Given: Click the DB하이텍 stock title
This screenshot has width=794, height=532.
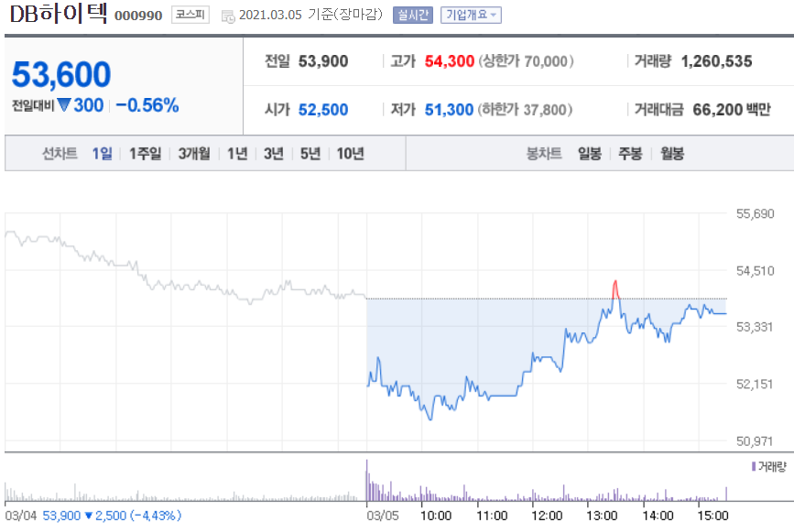Looking at the screenshot, I should click(x=59, y=13).
